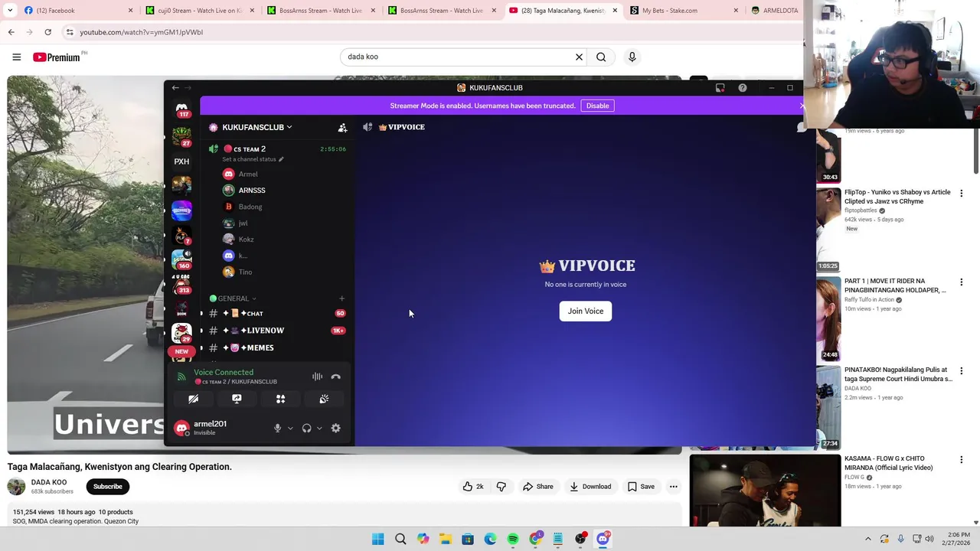The height and width of the screenshot is (551, 980).
Task: Open the CHAT text channel
Action: pos(276,314)
